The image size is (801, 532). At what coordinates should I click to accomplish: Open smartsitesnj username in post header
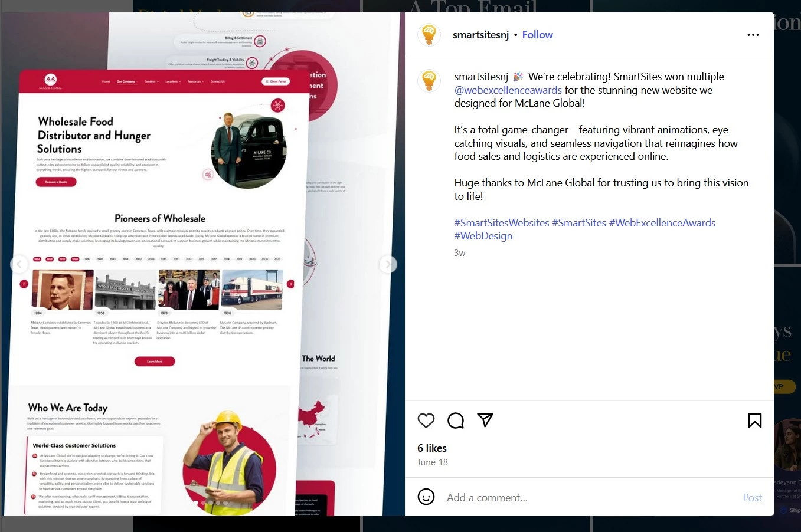pyautogui.click(x=480, y=35)
